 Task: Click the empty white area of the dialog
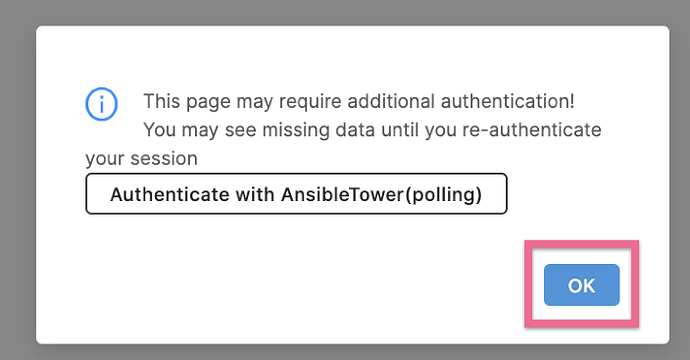pos(286,282)
